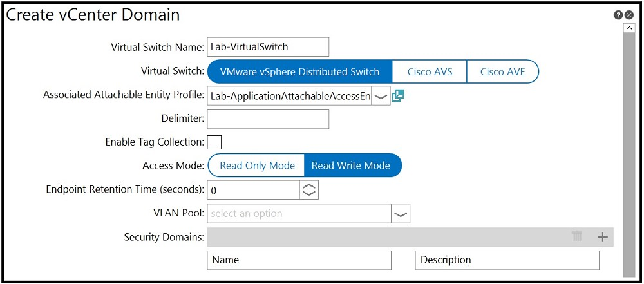Expand the VLAN Pool dropdown
The image size is (644, 284).
(401, 213)
